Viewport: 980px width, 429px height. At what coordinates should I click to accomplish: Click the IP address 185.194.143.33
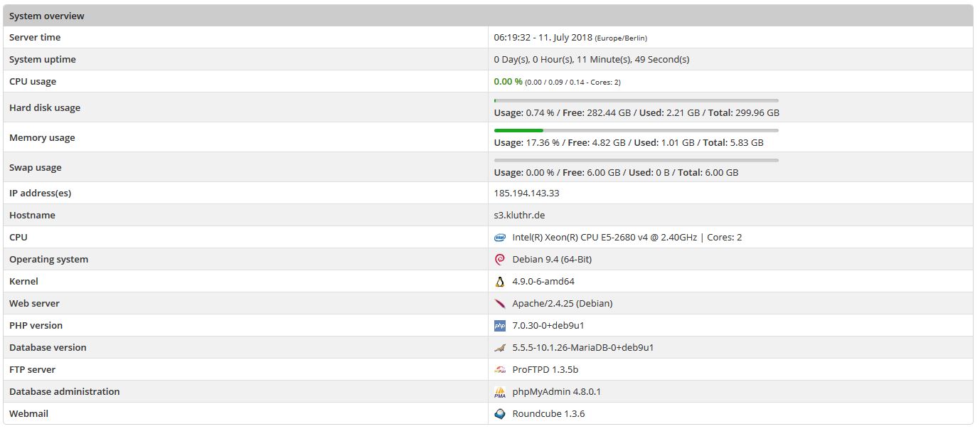click(526, 193)
